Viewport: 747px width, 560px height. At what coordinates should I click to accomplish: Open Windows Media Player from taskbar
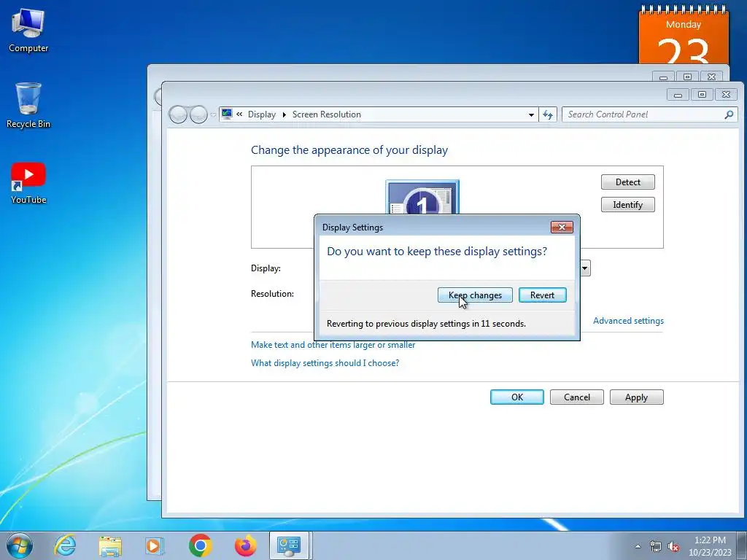coord(154,545)
